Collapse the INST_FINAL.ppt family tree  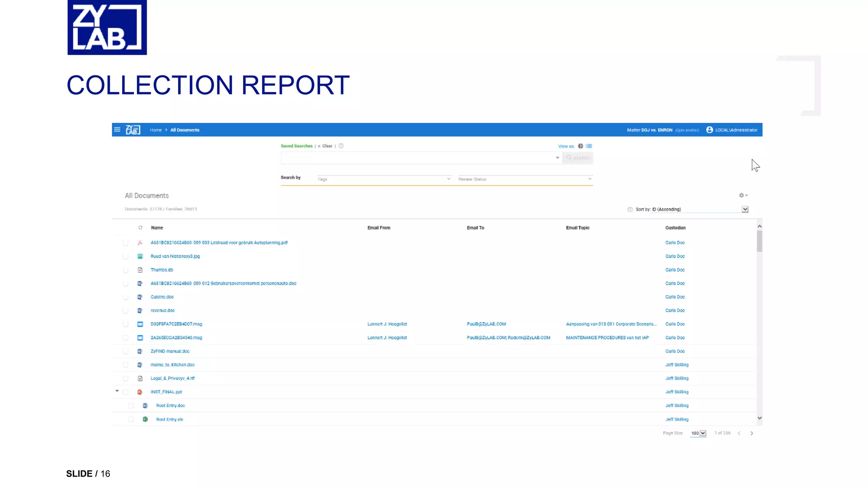[117, 391]
